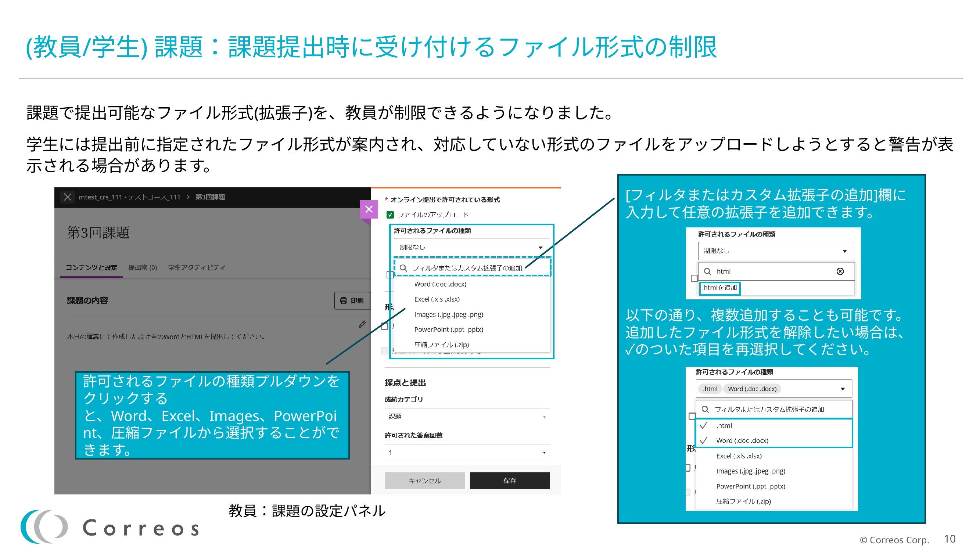The width and height of the screenshot is (980, 551).
Task: Click the 第3回課題 breadcrumb item
Action: (210, 197)
